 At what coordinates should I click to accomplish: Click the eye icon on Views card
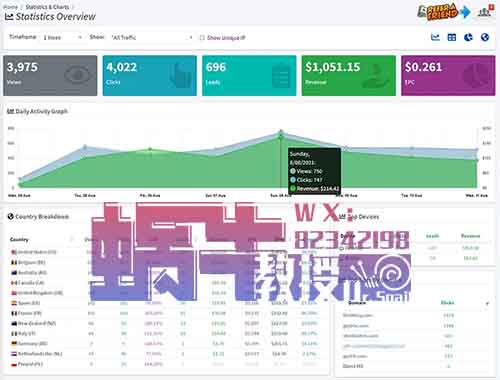pos(77,75)
